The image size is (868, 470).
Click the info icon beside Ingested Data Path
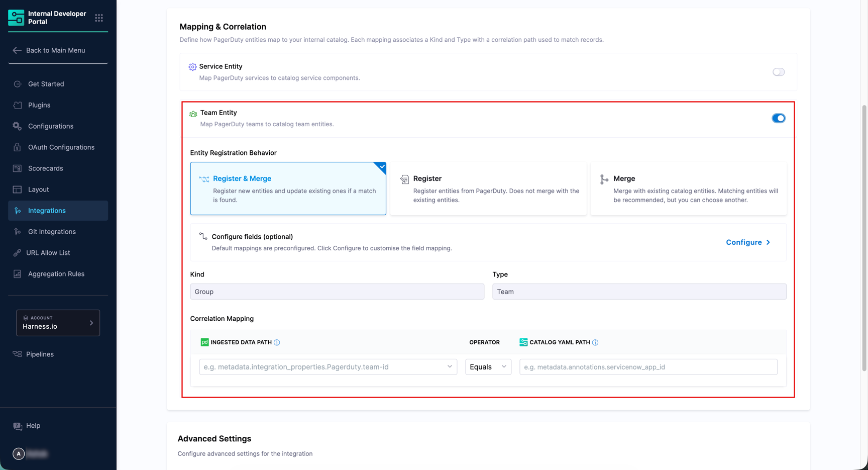[277, 342]
